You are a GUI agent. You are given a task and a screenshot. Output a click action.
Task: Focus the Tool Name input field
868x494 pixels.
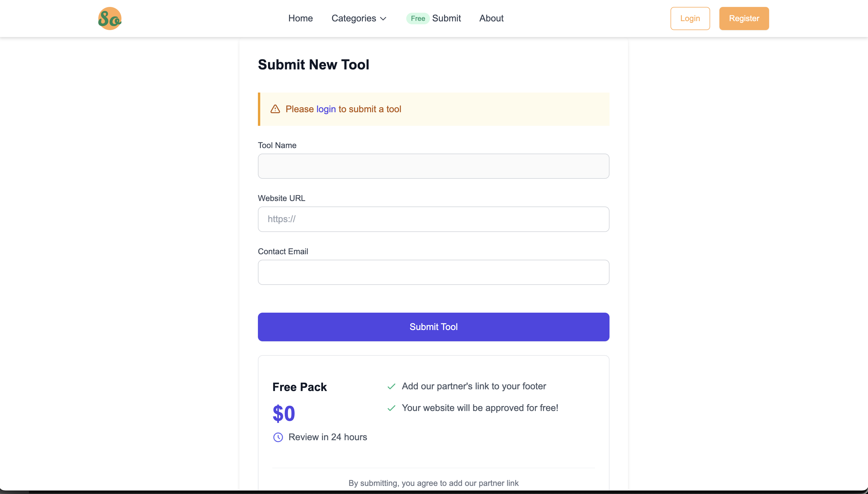click(x=433, y=166)
